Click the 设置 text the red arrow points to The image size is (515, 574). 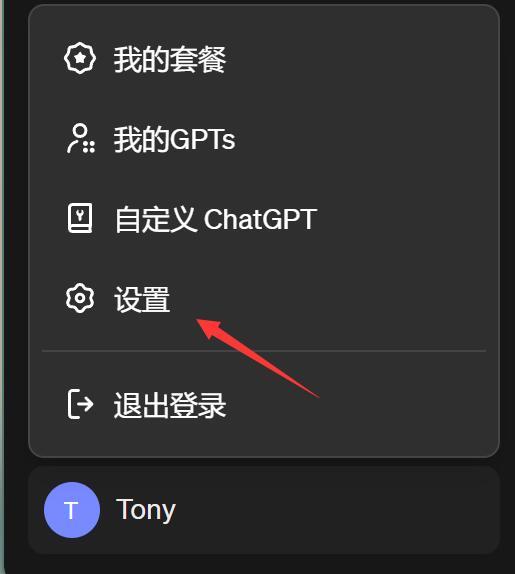tap(142, 299)
